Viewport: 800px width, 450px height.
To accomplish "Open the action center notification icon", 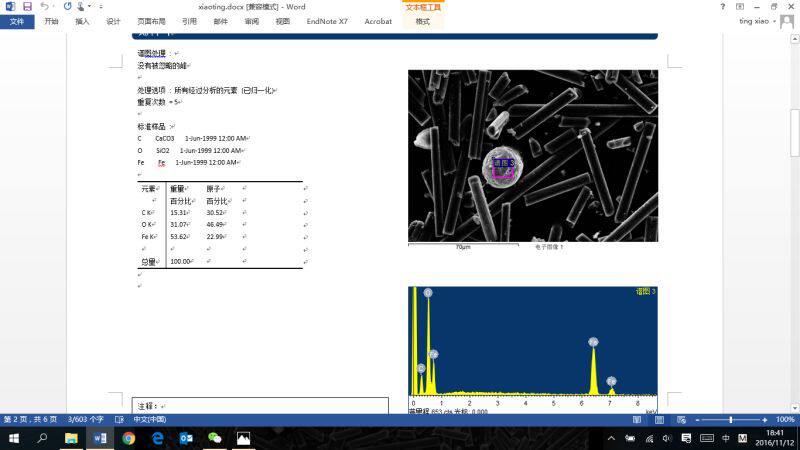I will click(x=686, y=438).
